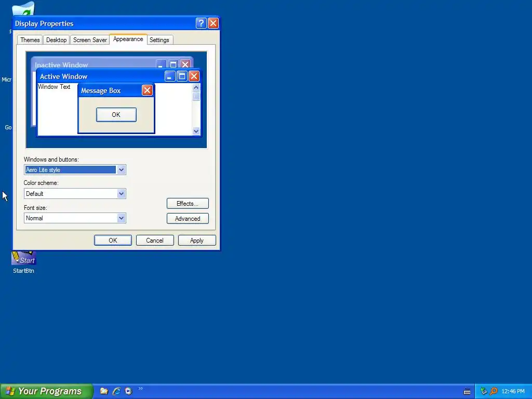Open Internet Explorer from Quick Launch
The width and height of the screenshot is (532, 399).
click(116, 391)
